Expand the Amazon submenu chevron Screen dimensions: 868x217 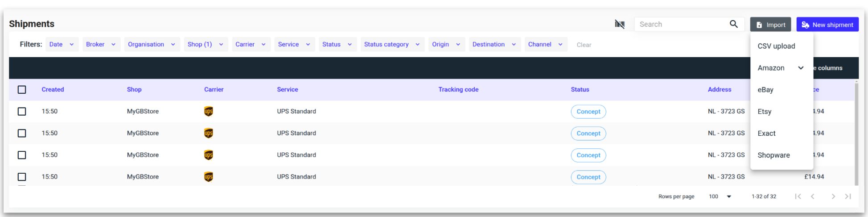pos(801,68)
